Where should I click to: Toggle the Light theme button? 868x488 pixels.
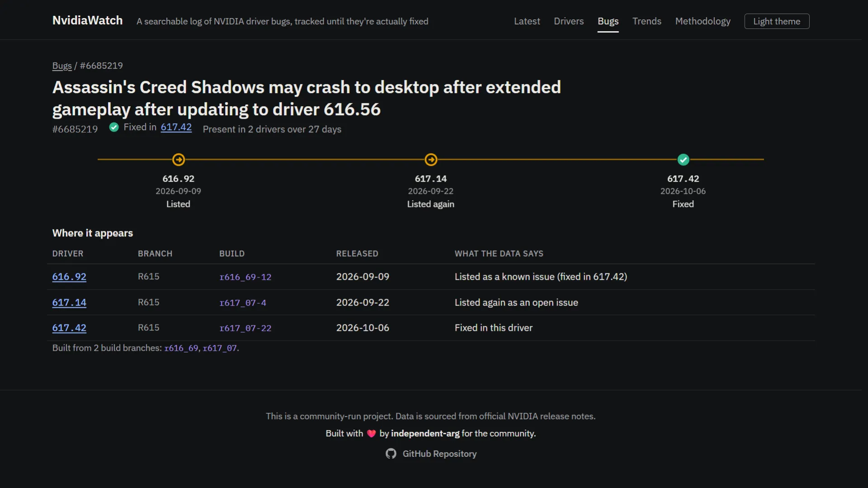coord(777,21)
